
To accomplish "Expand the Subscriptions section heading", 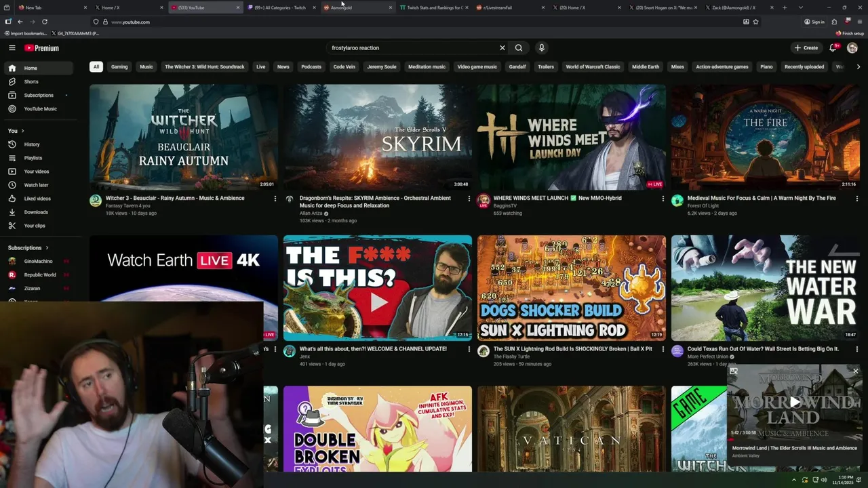I will (28, 248).
